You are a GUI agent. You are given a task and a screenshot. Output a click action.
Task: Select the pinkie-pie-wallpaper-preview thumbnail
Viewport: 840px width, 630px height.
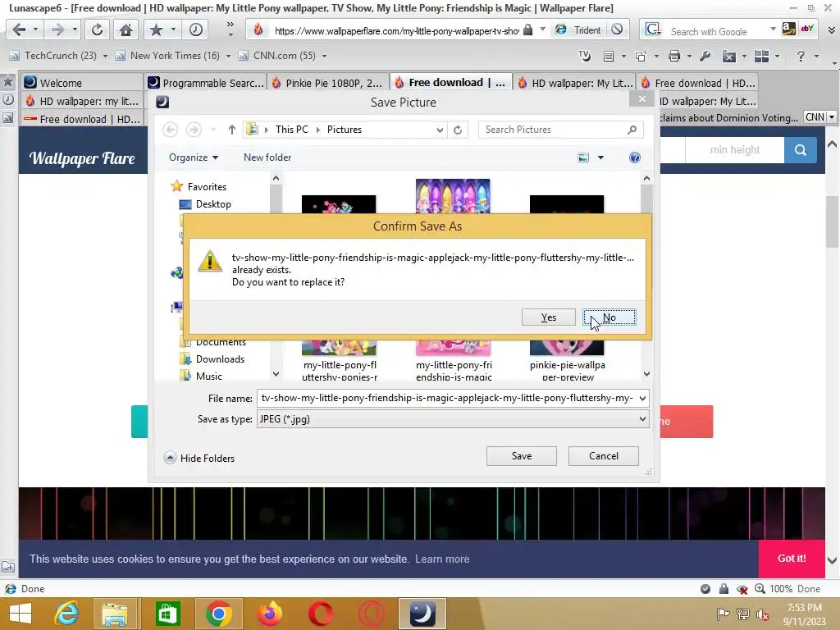(567, 360)
